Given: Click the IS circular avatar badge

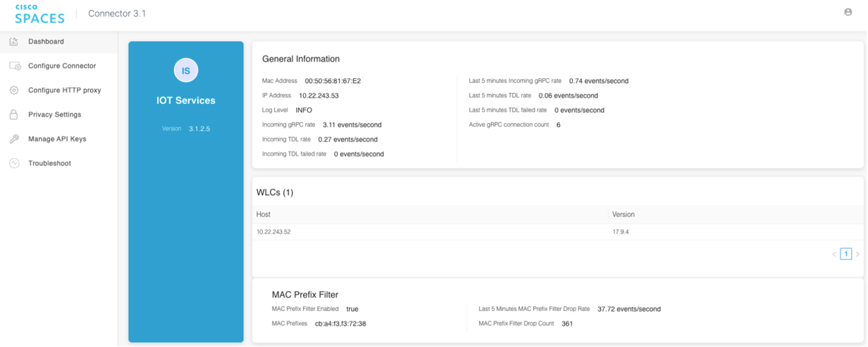Looking at the screenshot, I should click(186, 71).
